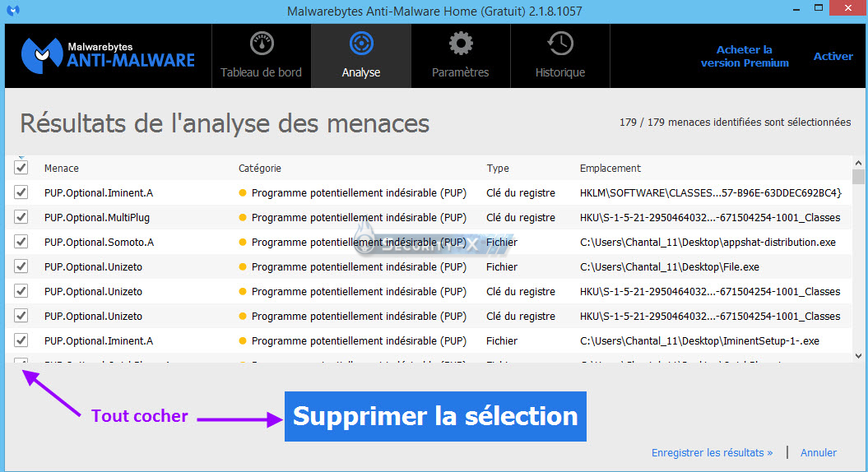Screen dimensions: 868x472
Task: Open the Paramètres gear icon
Action: [461, 44]
